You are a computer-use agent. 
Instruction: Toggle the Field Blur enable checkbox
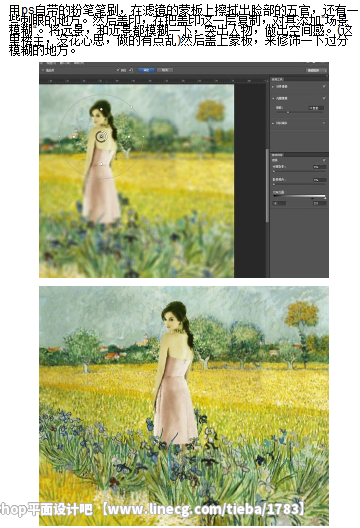click(324, 87)
